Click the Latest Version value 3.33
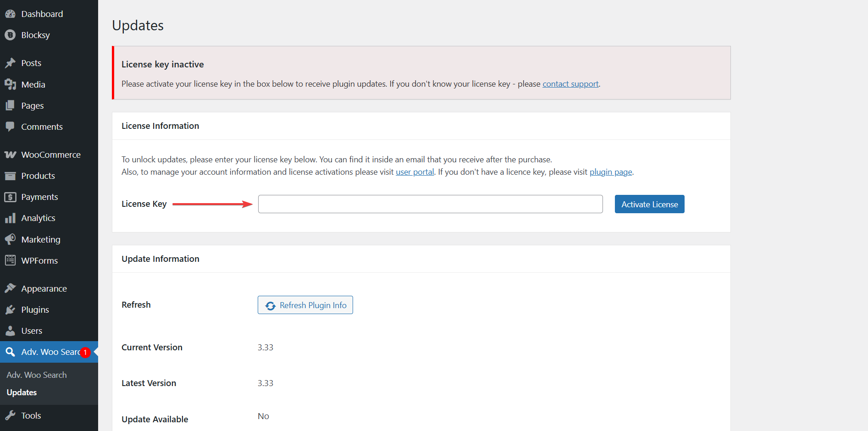Viewport: 868px width, 431px height. 265,383
